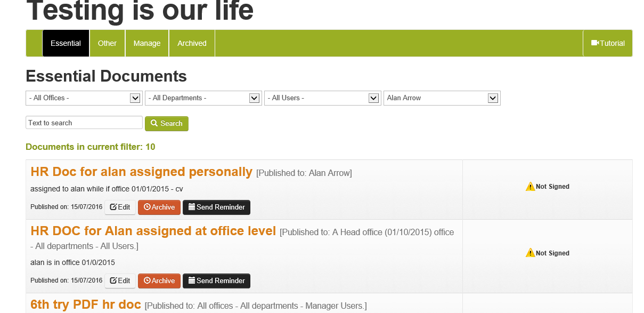Open HR Doc for alan assigned personally

pos(141,172)
